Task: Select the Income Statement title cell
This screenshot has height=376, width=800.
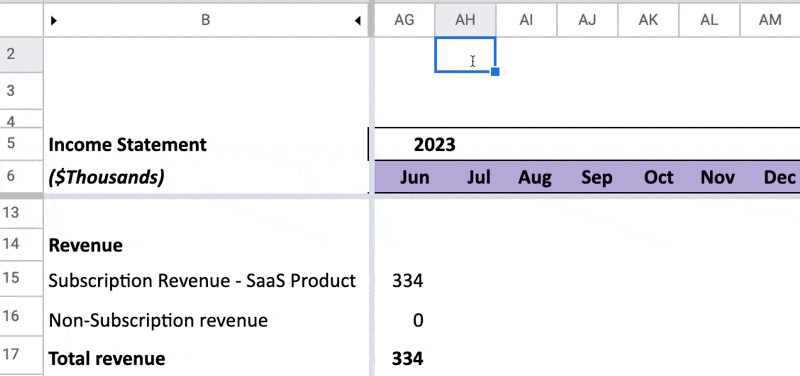Action: (x=206, y=144)
